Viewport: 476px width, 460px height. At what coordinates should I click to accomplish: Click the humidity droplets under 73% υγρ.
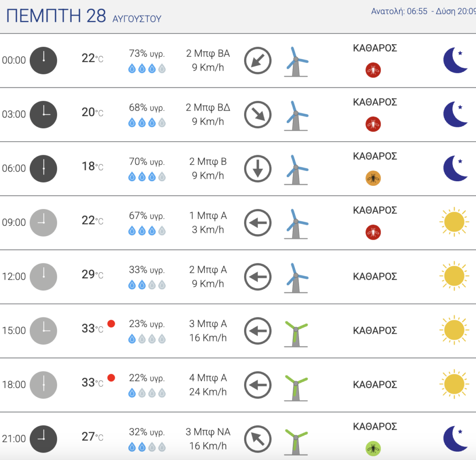coord(147,68)
